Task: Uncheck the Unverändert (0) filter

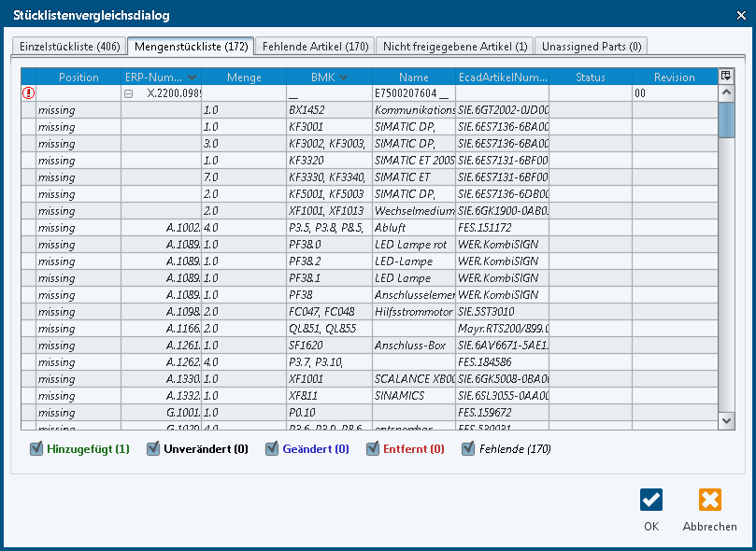Action: click(154, 449)
